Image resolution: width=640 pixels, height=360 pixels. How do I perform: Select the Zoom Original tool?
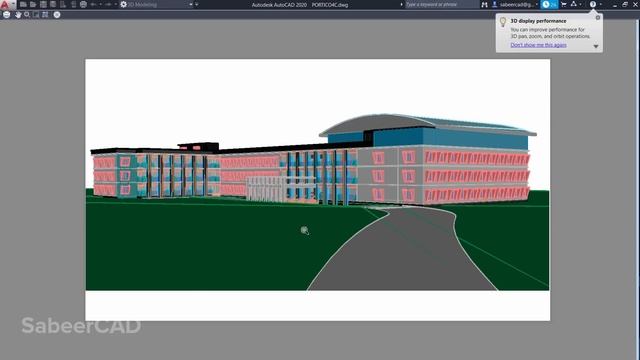click(x=45, y=15)
